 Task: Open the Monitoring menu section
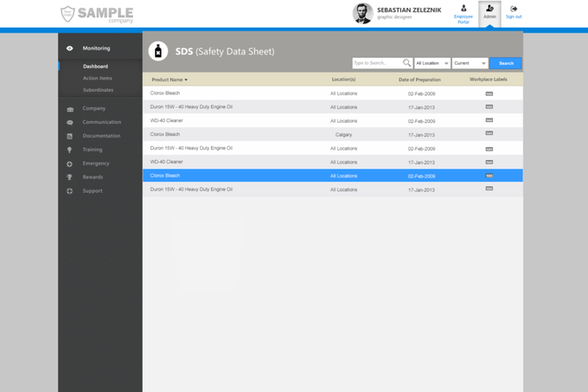pyautogui.click(x=96, y=48)
